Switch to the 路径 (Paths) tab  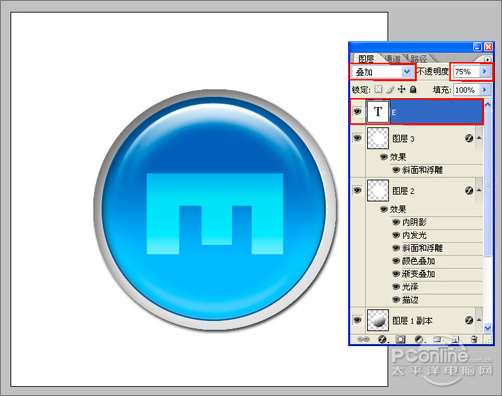(418, 59)
